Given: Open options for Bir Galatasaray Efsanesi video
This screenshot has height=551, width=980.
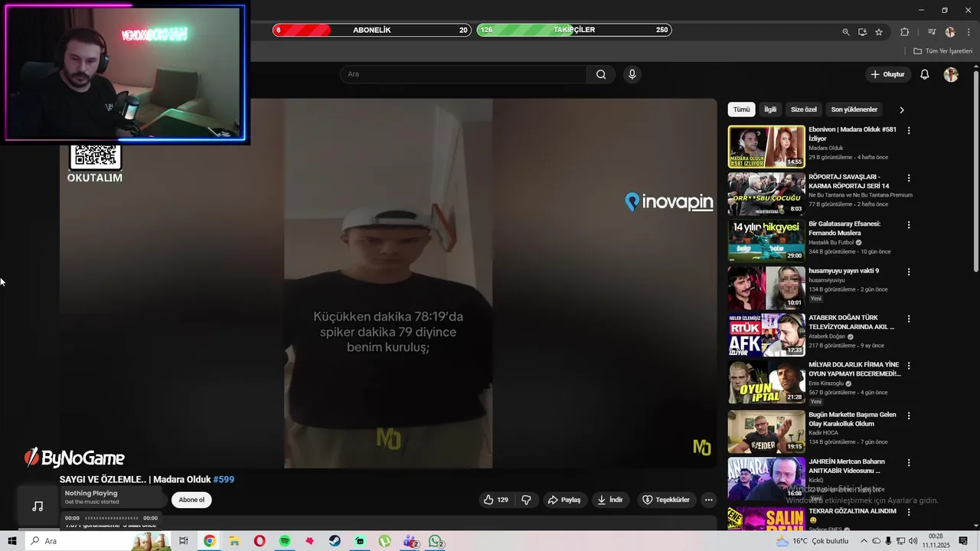Looking at the screenshot, I should [x=909, y=225].
